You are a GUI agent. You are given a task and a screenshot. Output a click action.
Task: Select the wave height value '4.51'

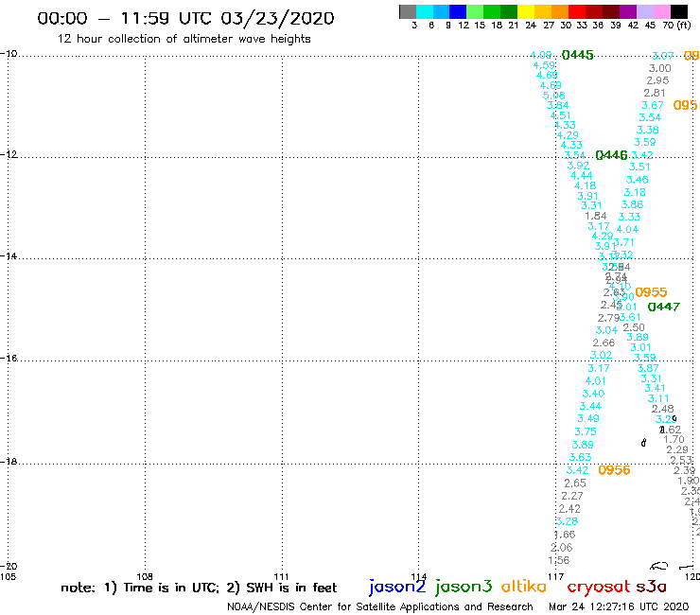[x=561, y=115]
